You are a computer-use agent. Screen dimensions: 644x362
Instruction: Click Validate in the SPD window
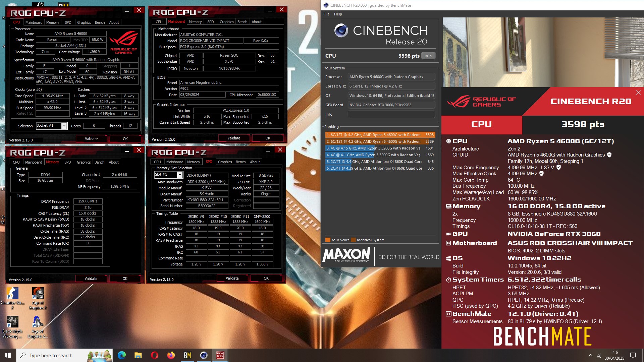coord(232,278)
